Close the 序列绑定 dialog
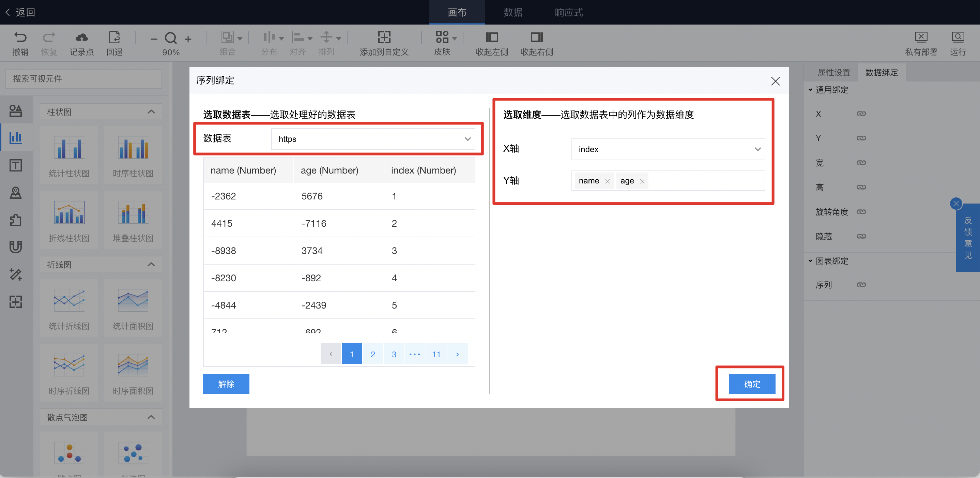The height and width of the screenshot is (478, 980). (x=775, y=81)
